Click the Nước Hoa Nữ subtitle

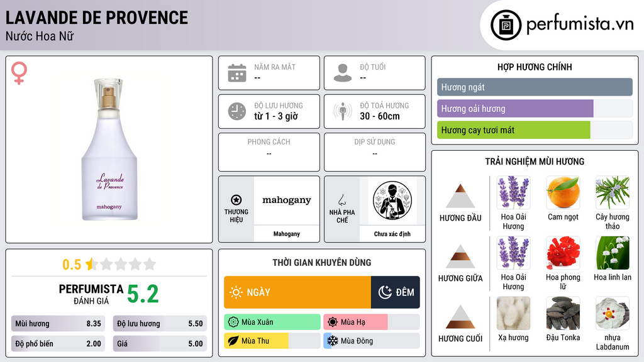tap(40, 36)
